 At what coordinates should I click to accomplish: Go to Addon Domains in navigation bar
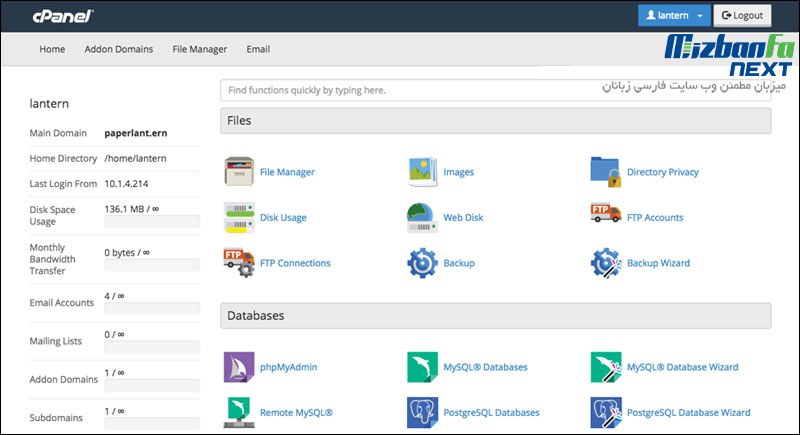(119, 49)
